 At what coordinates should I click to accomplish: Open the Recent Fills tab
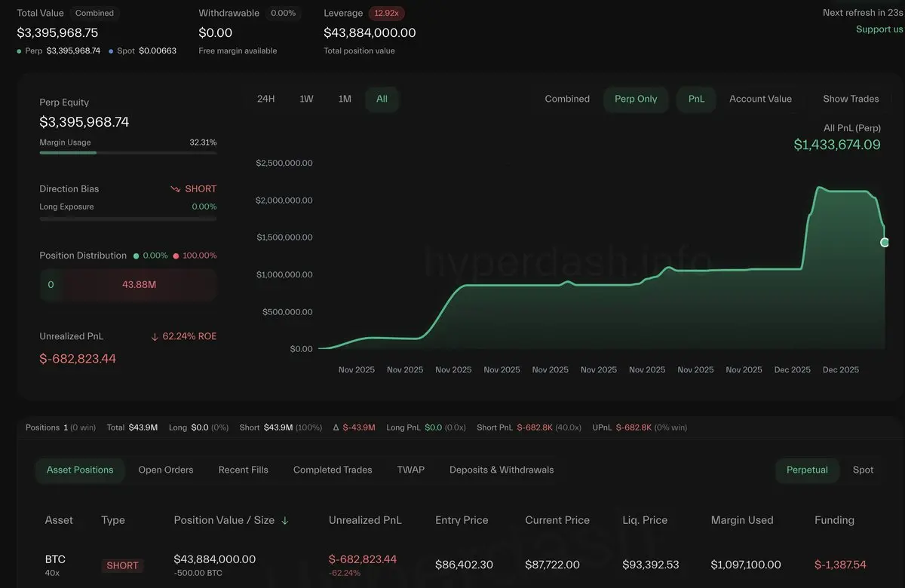[x=244, y=470]
